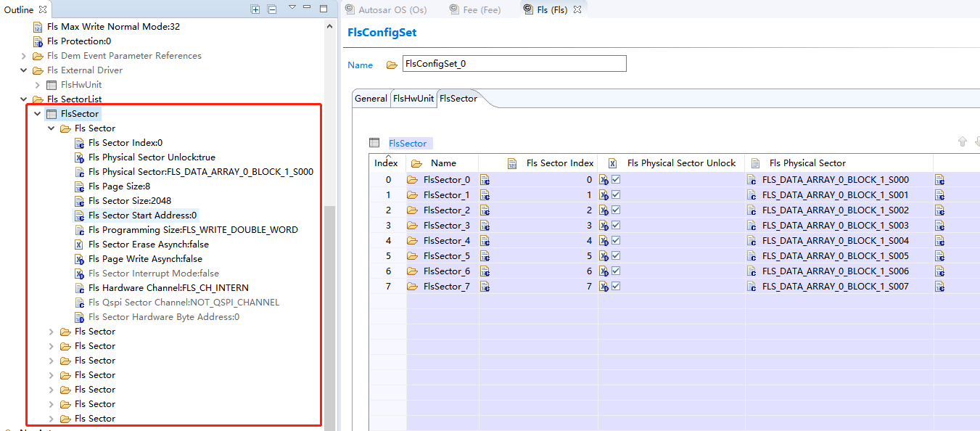Click the table icon of FlsSector tree node
Screen dimensions: 980x431
point(52,114)
